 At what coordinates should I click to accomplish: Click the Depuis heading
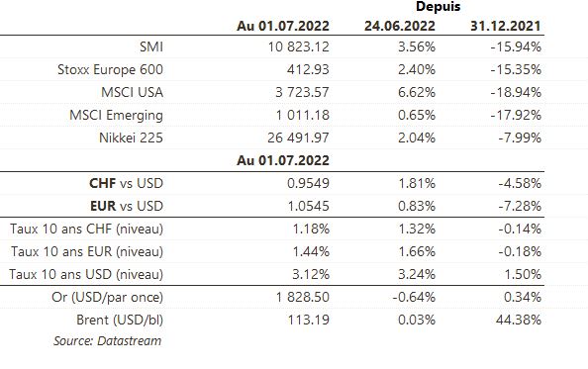click(x=438, y=6)
